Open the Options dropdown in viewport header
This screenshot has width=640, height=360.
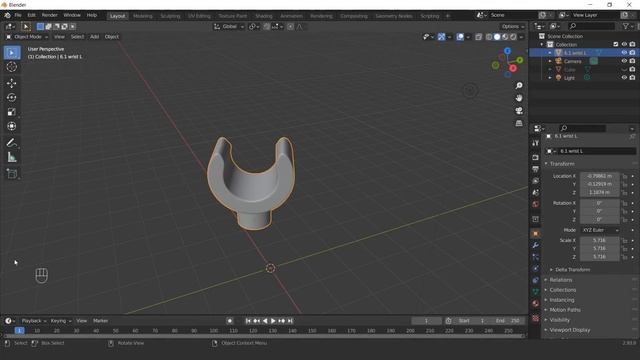[513, 27]
